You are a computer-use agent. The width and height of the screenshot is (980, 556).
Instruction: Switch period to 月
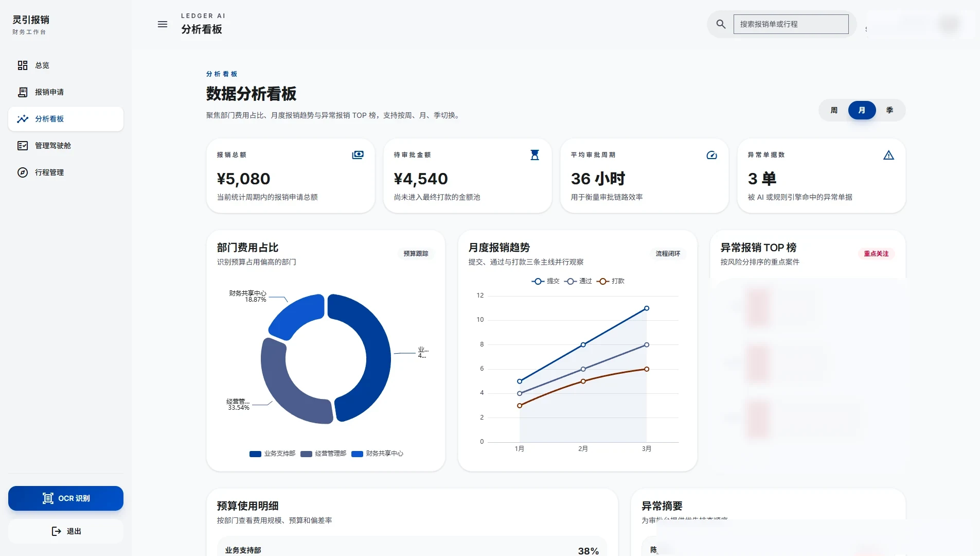point(862,110)
